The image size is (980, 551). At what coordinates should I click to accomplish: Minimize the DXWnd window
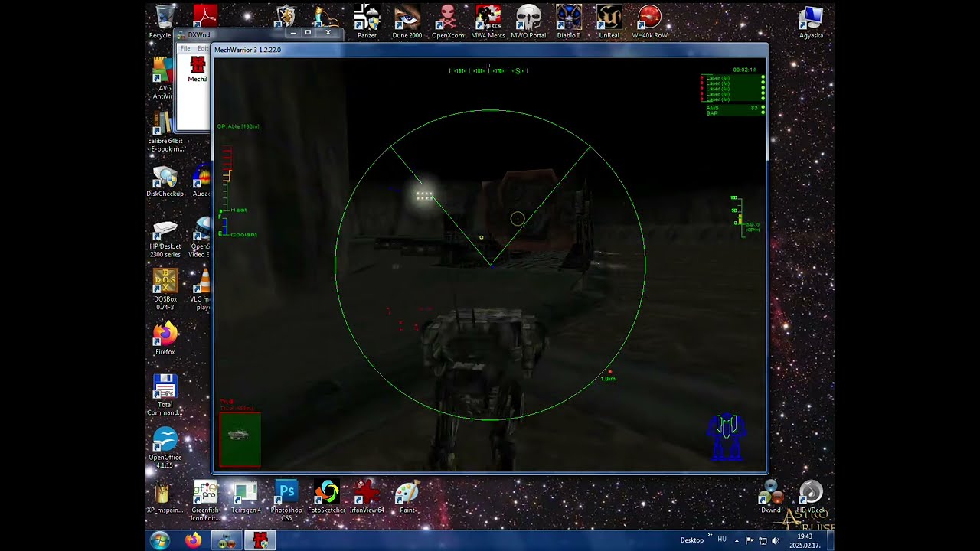(293, 33)
